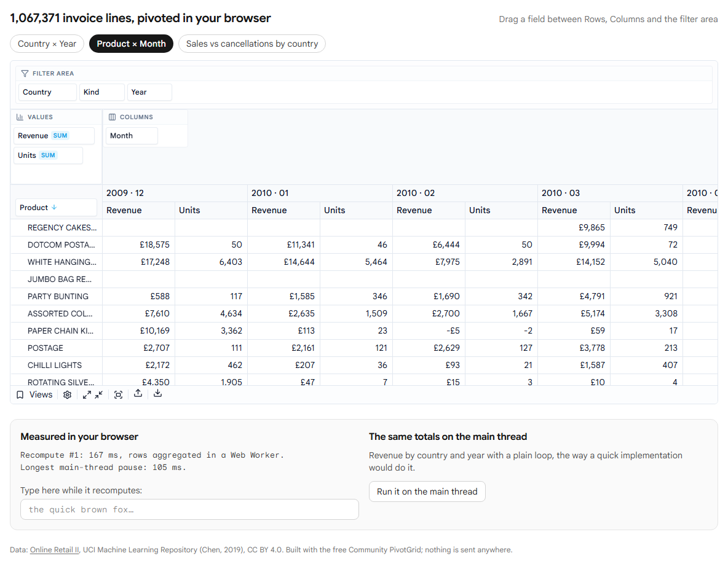Open the Online Retail II link
Screen dimensions: 728x564
54,550
